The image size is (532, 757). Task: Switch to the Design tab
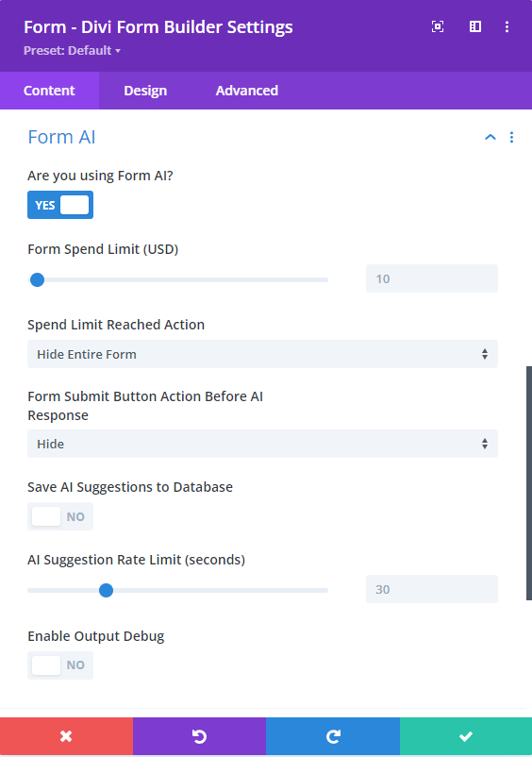pos(145,91)
